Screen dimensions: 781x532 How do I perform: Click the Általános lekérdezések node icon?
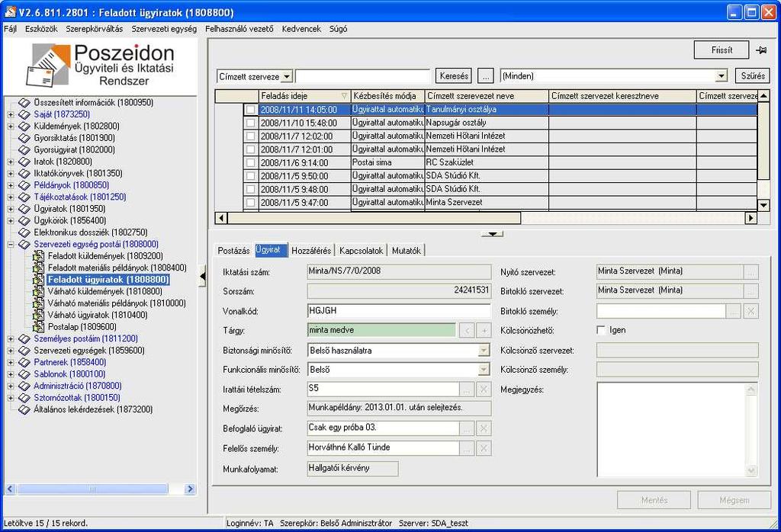click(24, 409)
